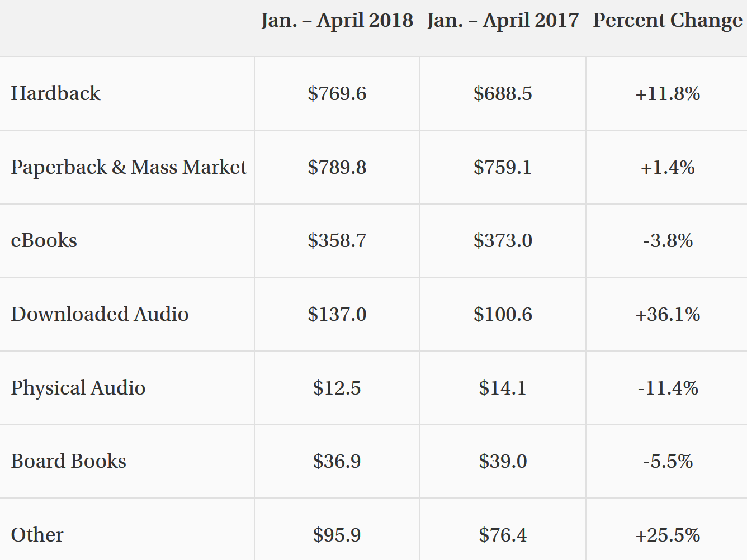Select the Jan. – April 2018 column header
Viewport: 747px width, 560px height.
pyautogui.click(x=337, y=21)
